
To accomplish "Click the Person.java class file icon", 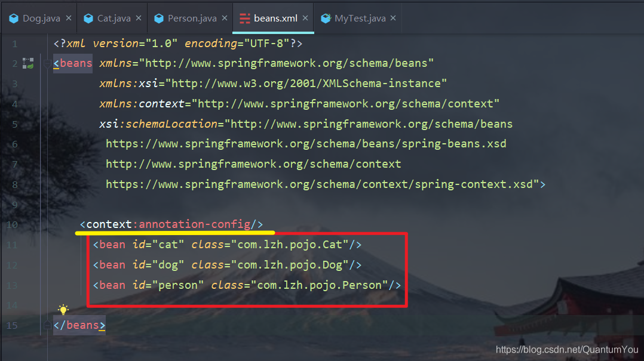I will click(159, 18).
